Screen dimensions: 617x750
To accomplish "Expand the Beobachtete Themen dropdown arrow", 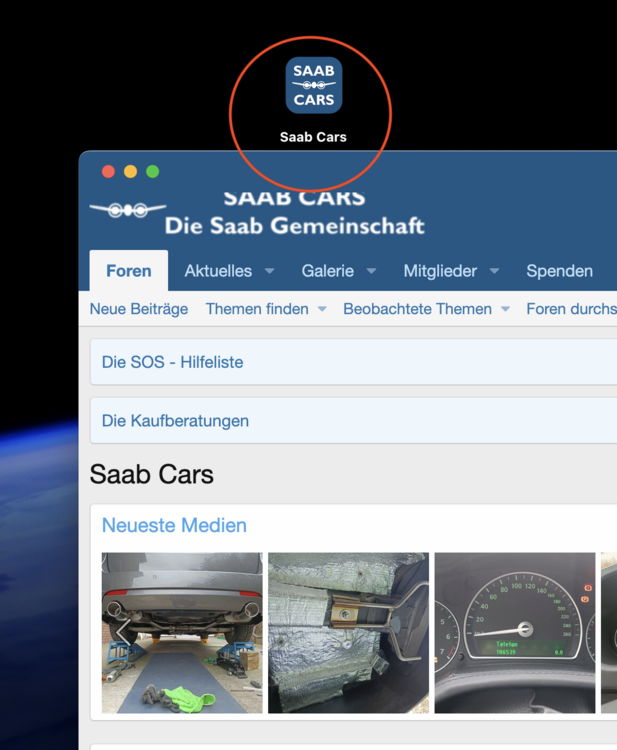I will click(x=506, y=309).
